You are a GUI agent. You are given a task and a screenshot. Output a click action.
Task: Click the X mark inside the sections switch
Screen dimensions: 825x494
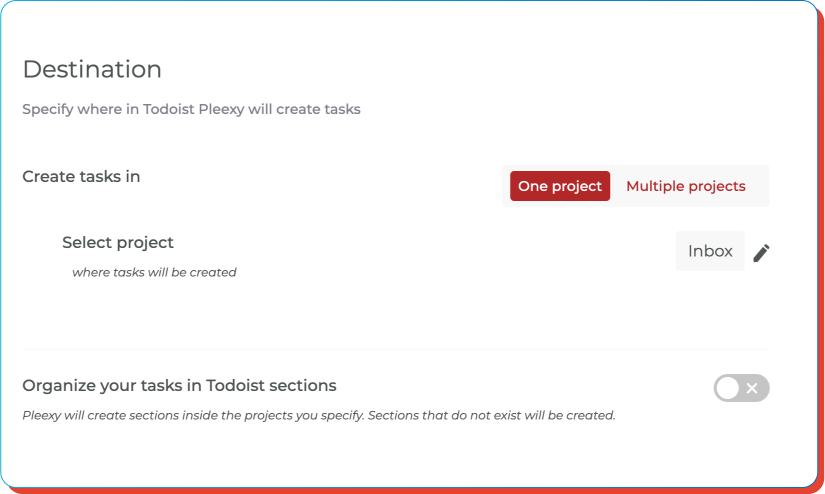tap(752, 388)
